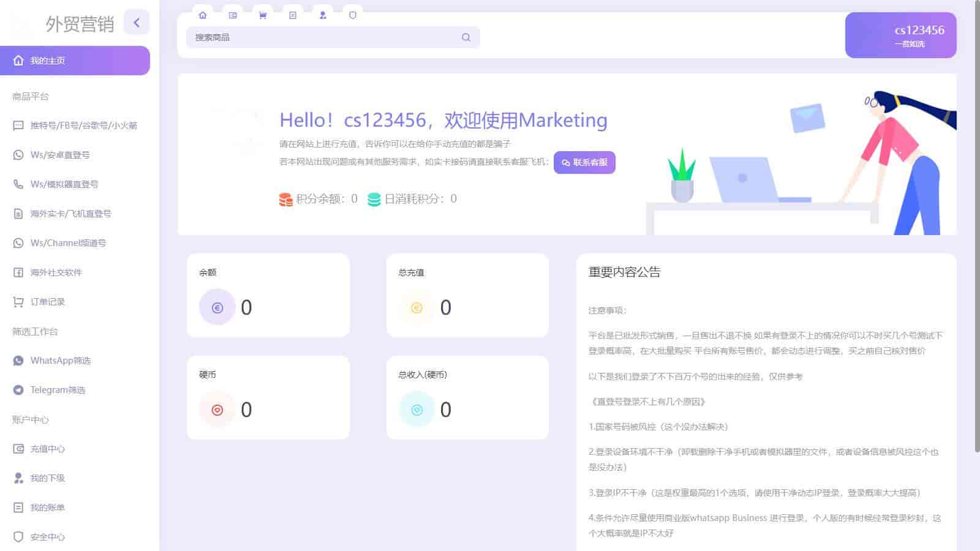Click the shopping cart icon in top bar
Screen dimensions: 980x551
pyautogui.click(x=263, y=15)
